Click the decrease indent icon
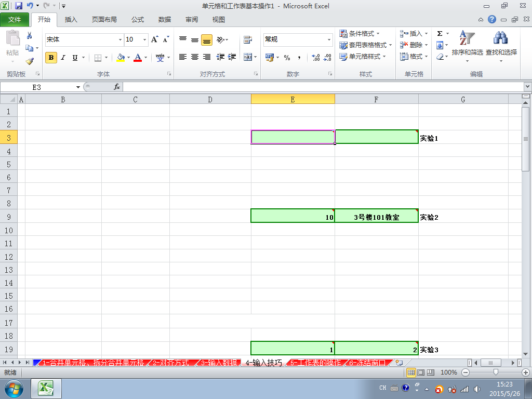The height and width of the screenshot is (399, 532). (x=220, y=57)
